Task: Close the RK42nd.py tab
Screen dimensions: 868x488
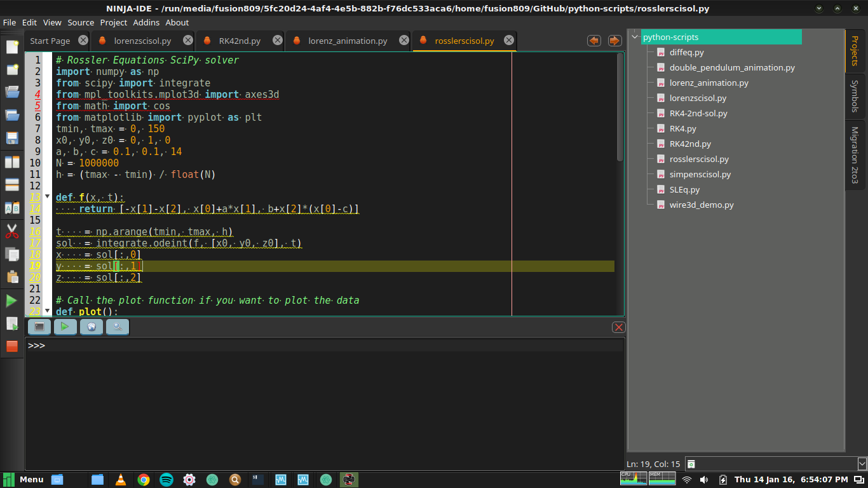Action: click(277, 40)
